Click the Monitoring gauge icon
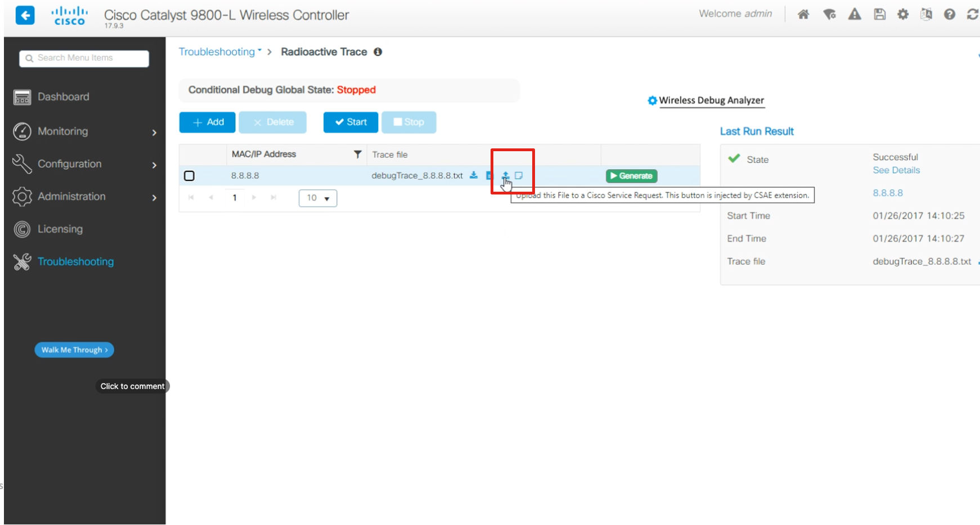980x525 pixels. 22,131
